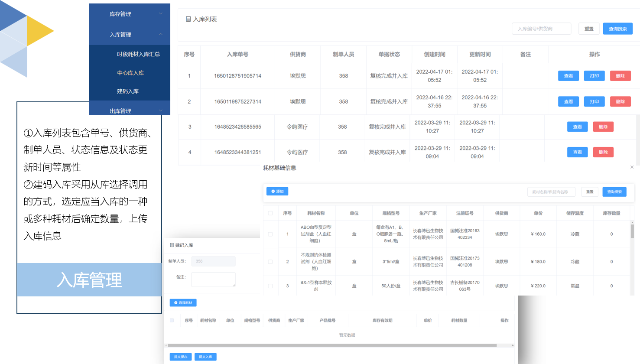The height and width of the screenshot is (364, 640).
Task: Delete the order 1648523426585565
Action: [x=603, y=127]
